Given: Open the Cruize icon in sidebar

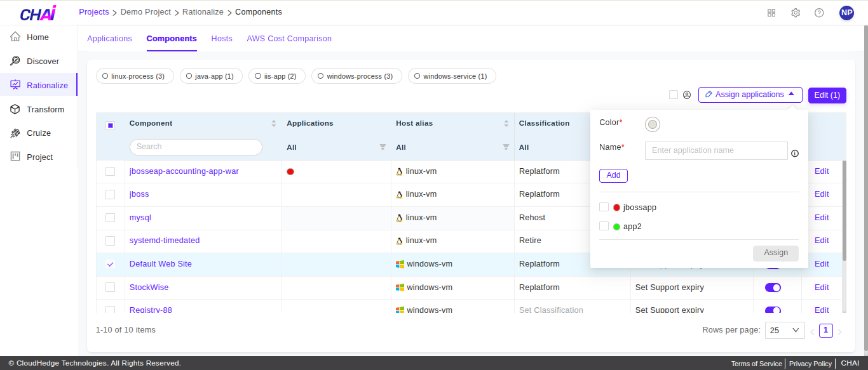Looking at the screenshot, I should 15,133.
